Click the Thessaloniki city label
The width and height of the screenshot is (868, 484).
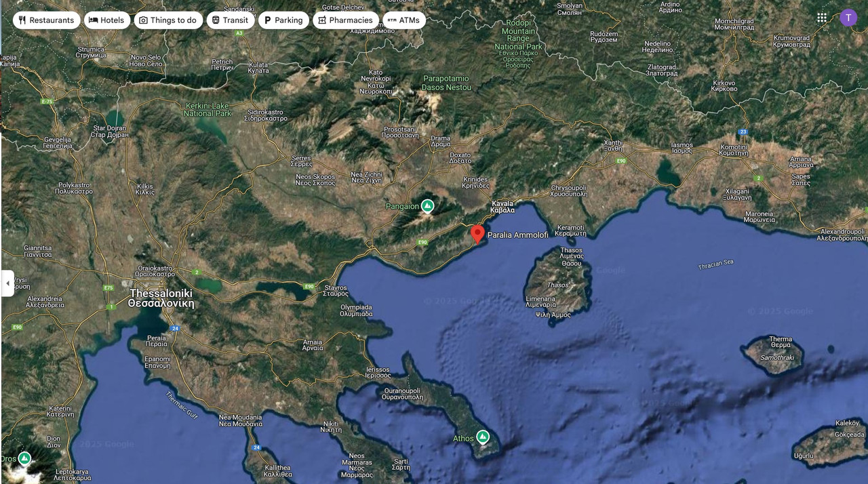(x=161, y=298)
